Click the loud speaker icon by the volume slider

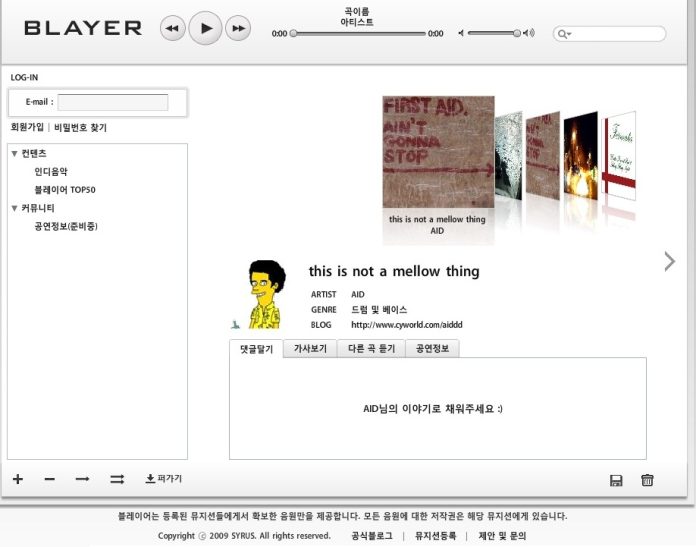click(x=529, y=33)
